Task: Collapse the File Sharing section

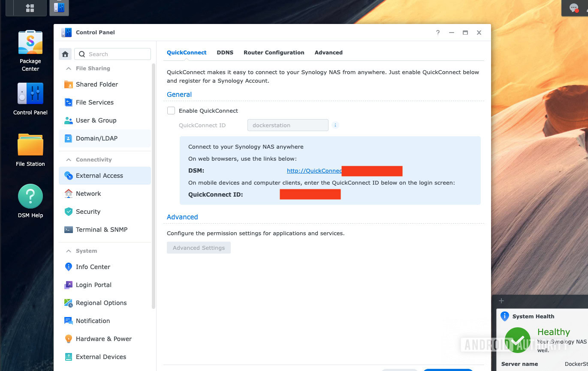Action: [x=69, y=69]
